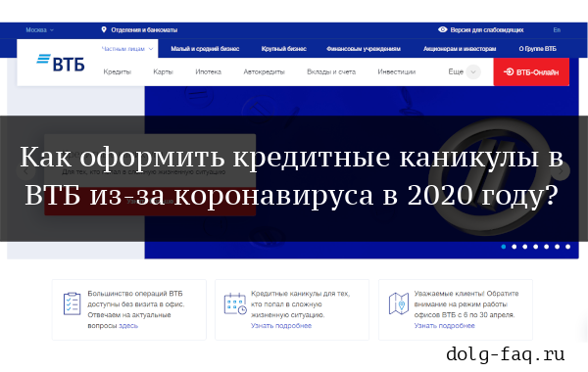Open Версия для слабовидящих
Viewport: 588px width, 372px height.
[x=487, y=30]
